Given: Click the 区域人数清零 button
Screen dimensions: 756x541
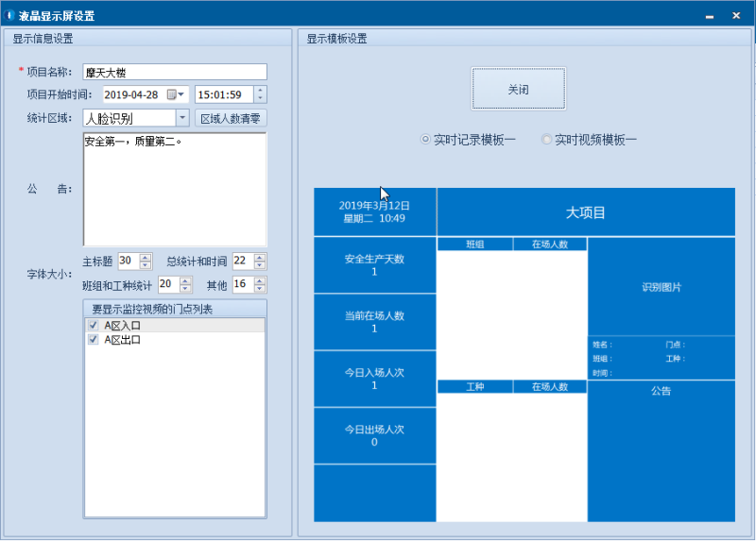Looking at the screenshot, I should tap(231, 118).
